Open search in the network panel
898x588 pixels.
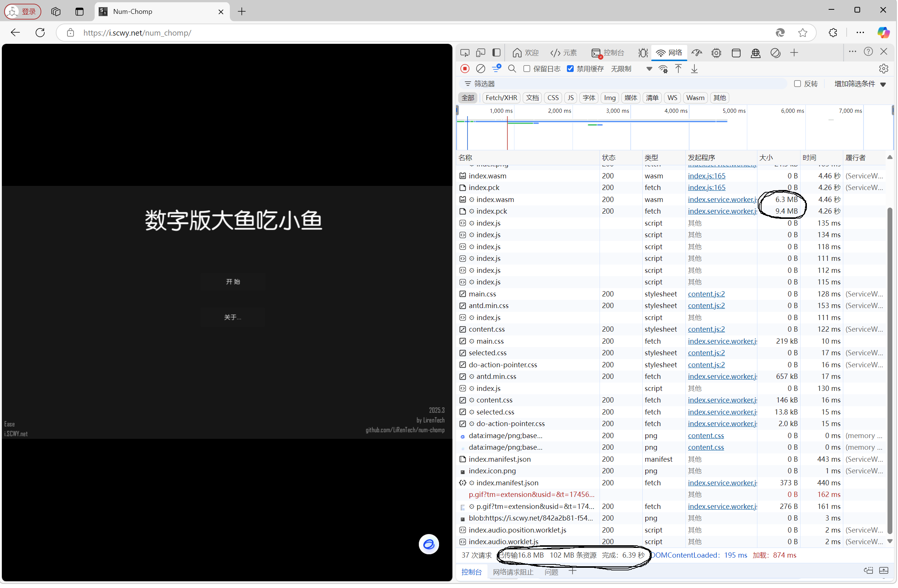(x=513, y=69)
